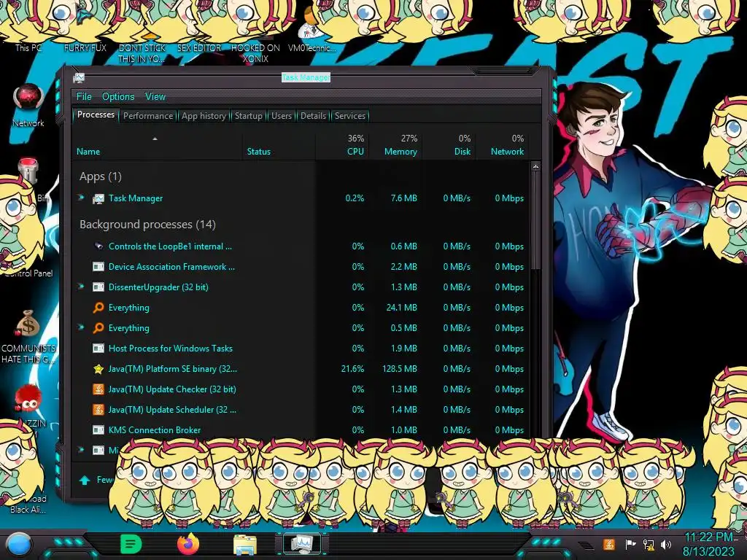The height and width of the screenshot is (560, 747).
Task: Click the first Everything search icon
Action: [x=98, y=308]
